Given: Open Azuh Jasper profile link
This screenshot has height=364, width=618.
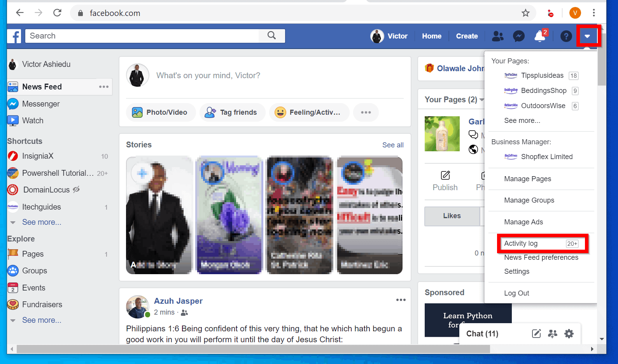Looking at the screenshot, I should tap(178, 301).
